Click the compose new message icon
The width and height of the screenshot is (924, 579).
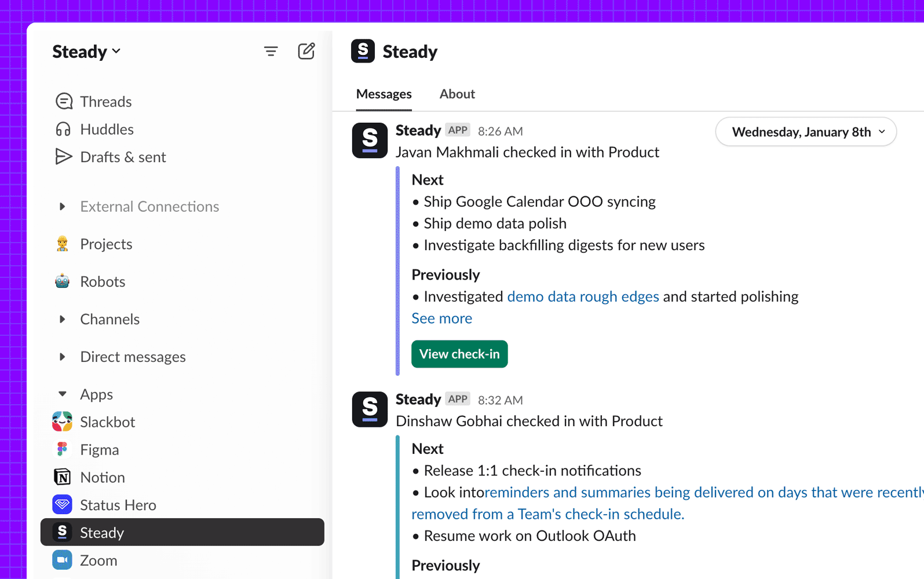click(306, 51)
